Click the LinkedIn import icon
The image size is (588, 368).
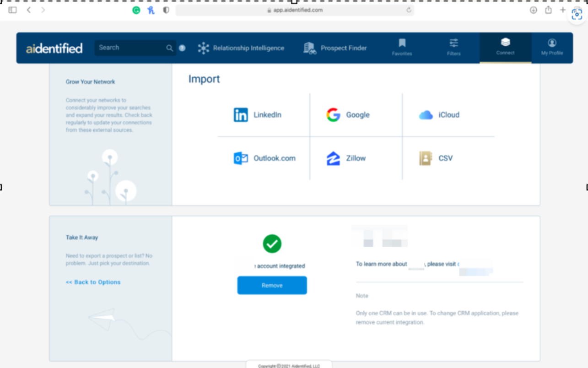pyautogui.click(x=241, y=115)
